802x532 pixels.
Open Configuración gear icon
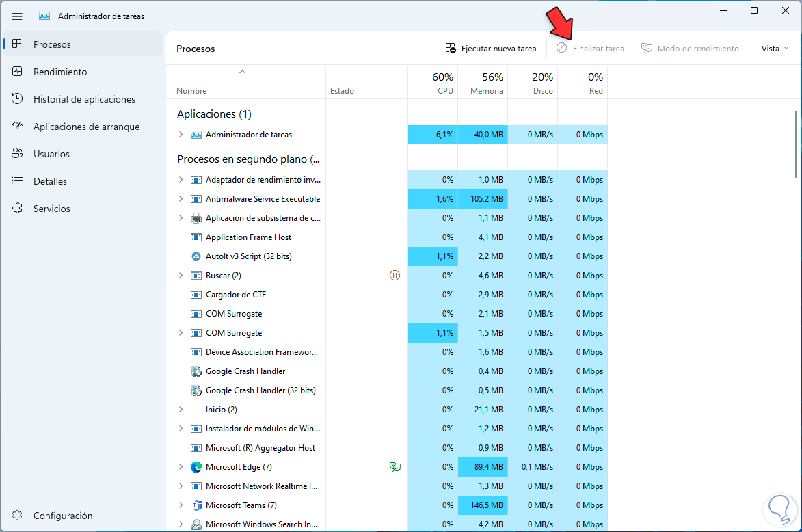click(17, 515)
